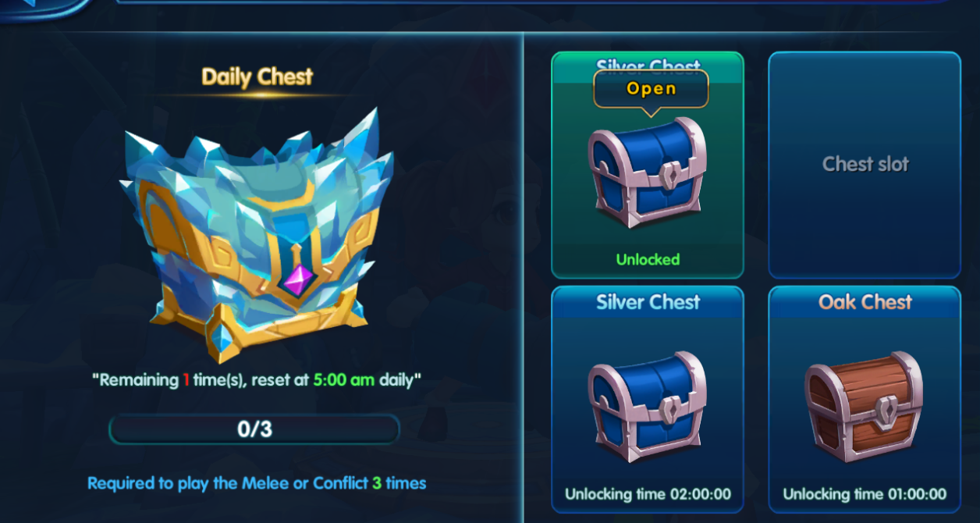This screenshot has height=523, width=980.
Task: Click the Melee or Conflict requirement text
Action: 257,483
